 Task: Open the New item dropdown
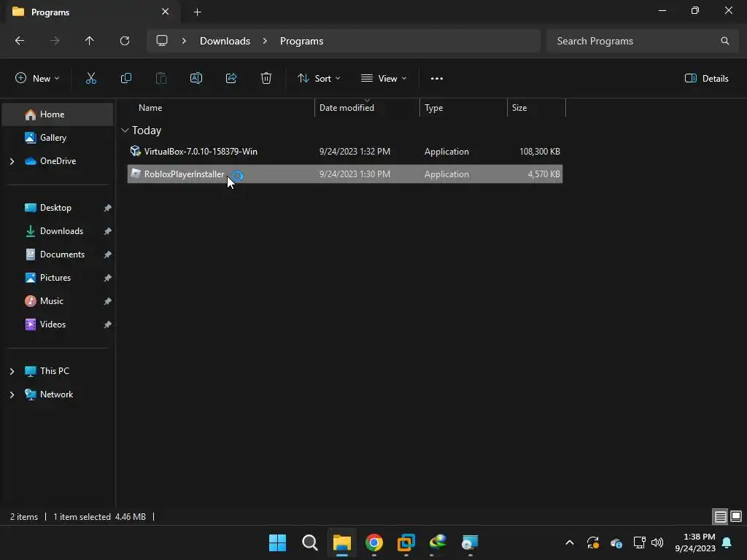point(37,78)
